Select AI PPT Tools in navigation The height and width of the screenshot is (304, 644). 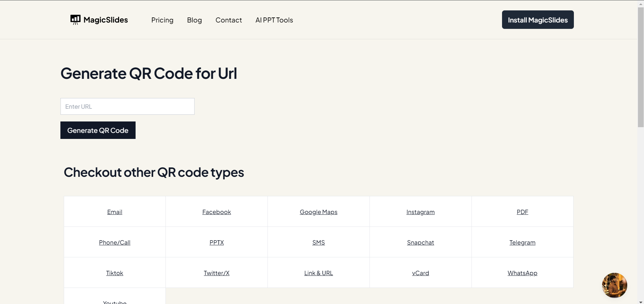(274, 20)
